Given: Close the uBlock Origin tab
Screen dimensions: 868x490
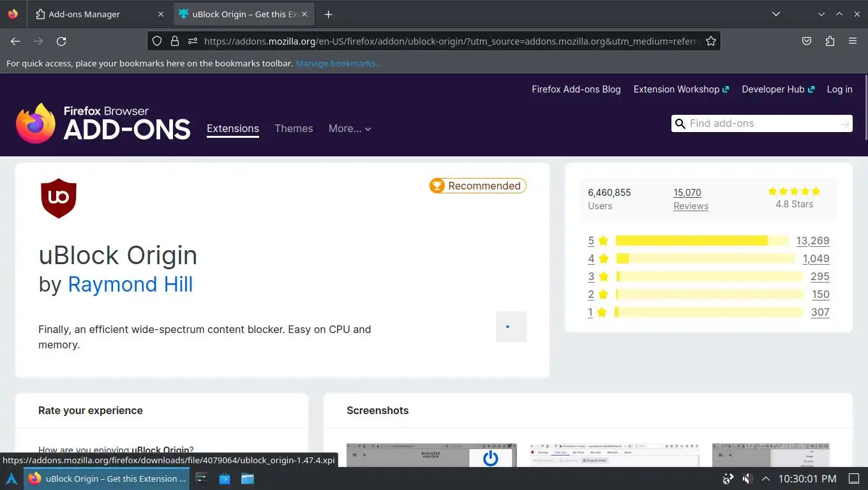Looking at the screenshot, I should tap(305, 14).
